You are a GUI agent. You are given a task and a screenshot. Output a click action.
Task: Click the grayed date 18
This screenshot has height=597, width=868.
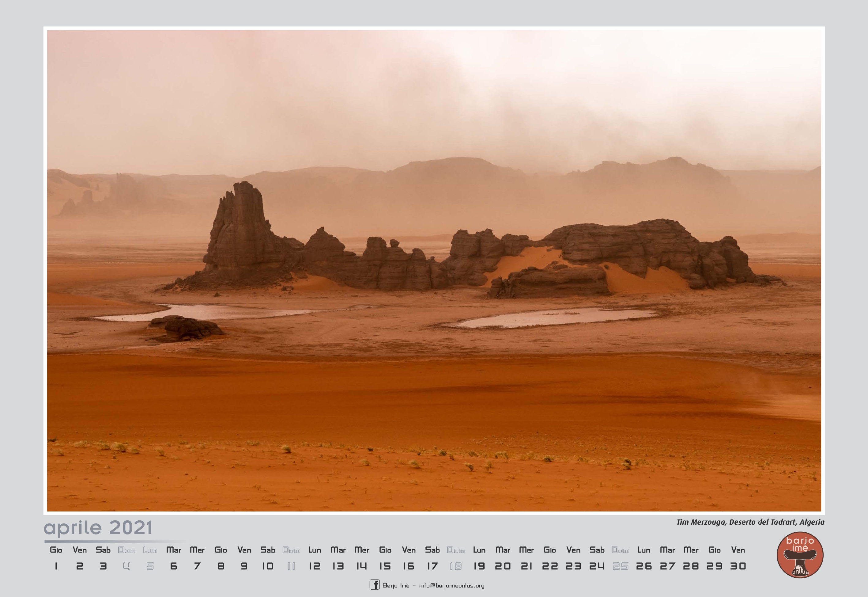click(x=456, y=566)
